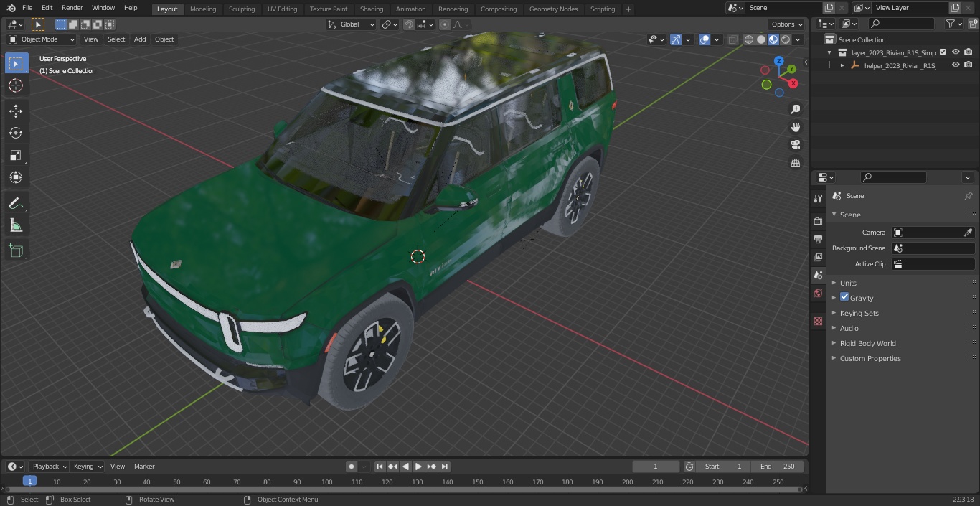
Task: Hide helper_2023_Rivian_R1S with its eye icon
Action: click(x=956, y=65)
